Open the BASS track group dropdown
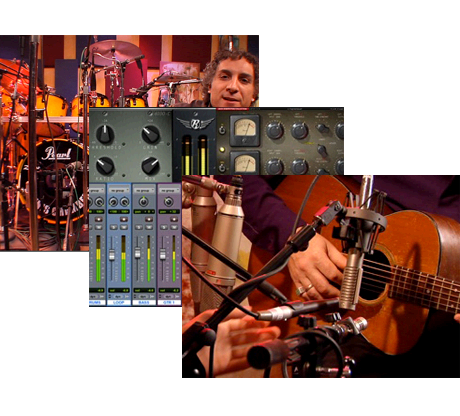This screenshot has height=416, width=460. [x=144, y=190]
